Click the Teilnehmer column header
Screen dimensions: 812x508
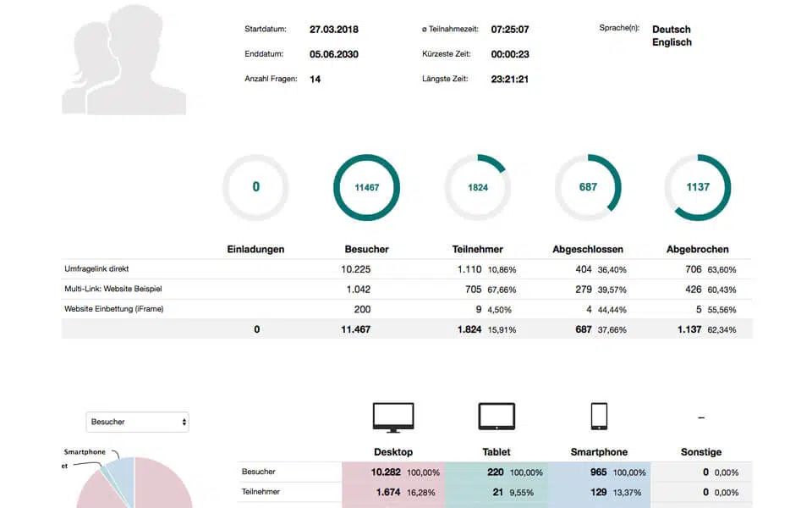point(477,249)
